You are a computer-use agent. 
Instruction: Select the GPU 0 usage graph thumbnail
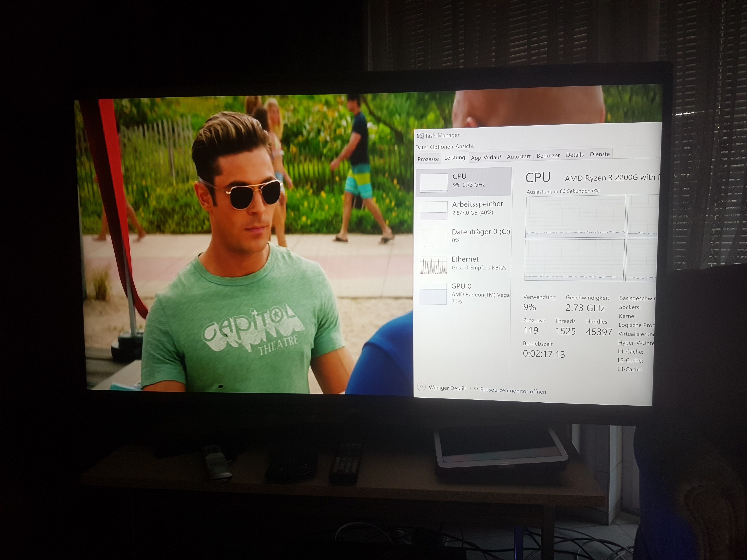pos(433,294)
